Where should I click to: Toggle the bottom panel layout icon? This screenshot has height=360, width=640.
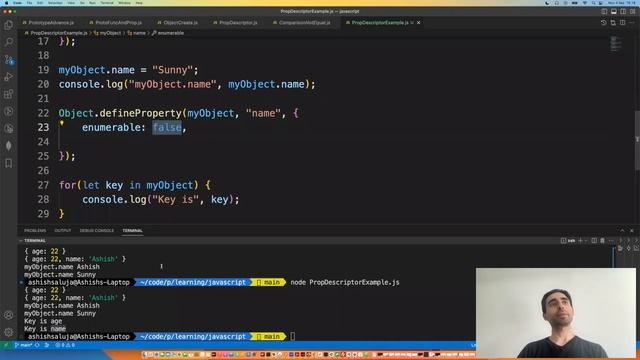(614, 11)
